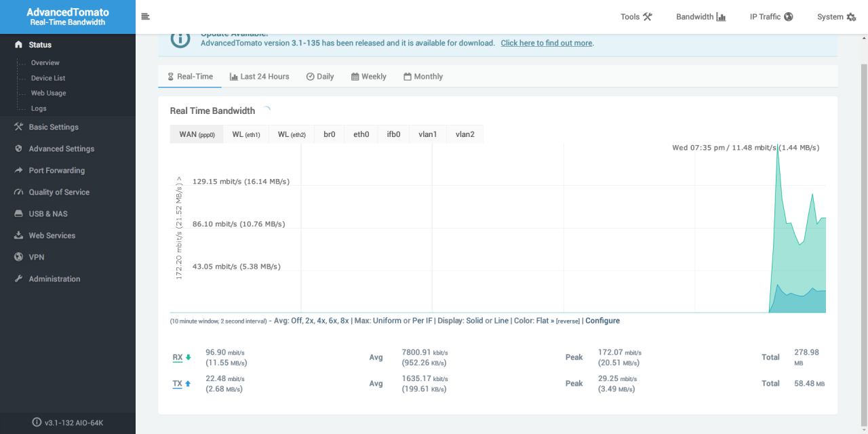Switch to the Real-Time tab

point(190,77)
